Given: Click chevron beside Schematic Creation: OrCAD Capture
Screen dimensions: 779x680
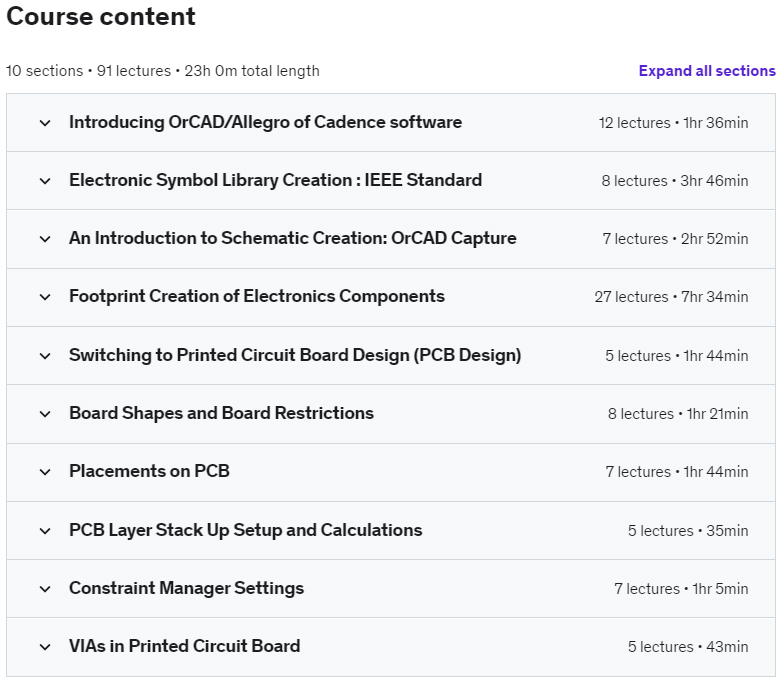Looking at the screenshot, I should coord(45,239).
